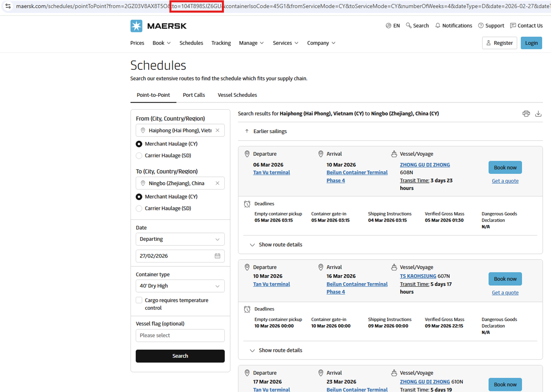
Task: Download the schedule results
Action: (x=538, y=114)
